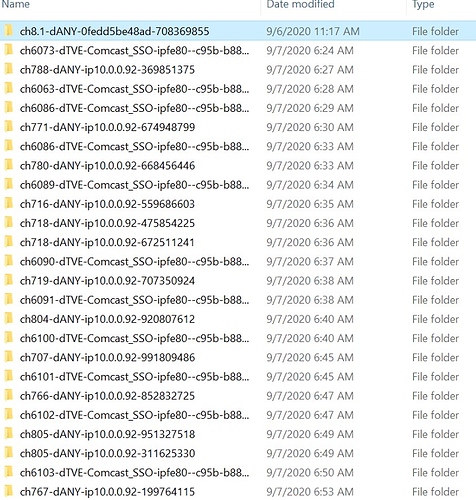Click the date 9/7/2020 6:53 AM
Viewport: 476px width, 500px height.
pyautogui.click(x=310, y=491)
